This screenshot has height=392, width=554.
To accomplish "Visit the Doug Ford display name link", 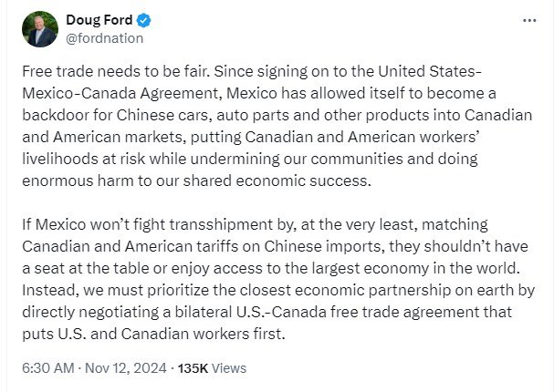I will [x=99, y=20].
